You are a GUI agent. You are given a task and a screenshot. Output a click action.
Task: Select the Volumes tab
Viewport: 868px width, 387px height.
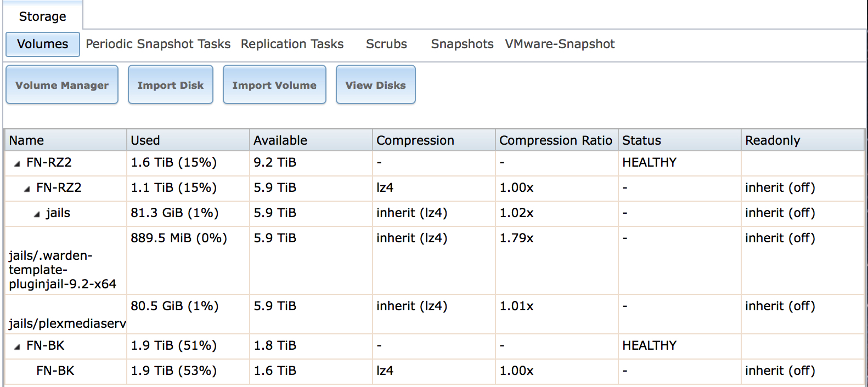click(43, 44)
